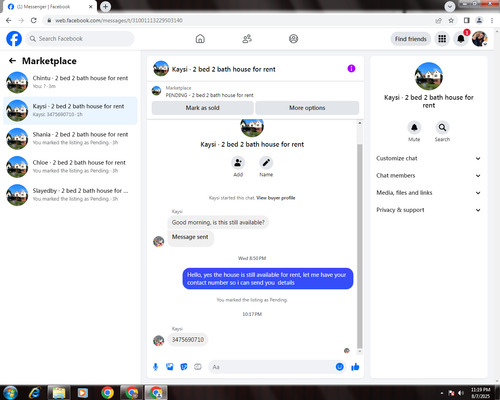Open Chrome's three-dot menu
This screenshot has height=400, width=500.
point(492,20)
